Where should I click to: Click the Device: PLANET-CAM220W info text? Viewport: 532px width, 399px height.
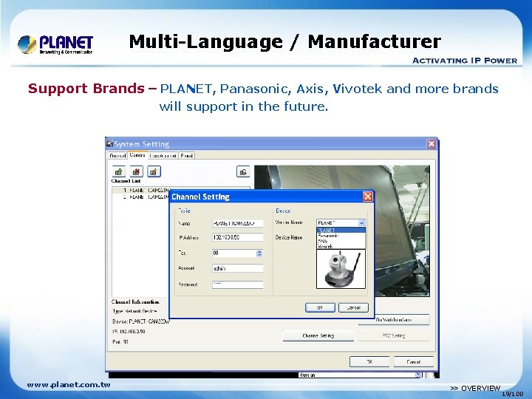[x=141, y=321]
